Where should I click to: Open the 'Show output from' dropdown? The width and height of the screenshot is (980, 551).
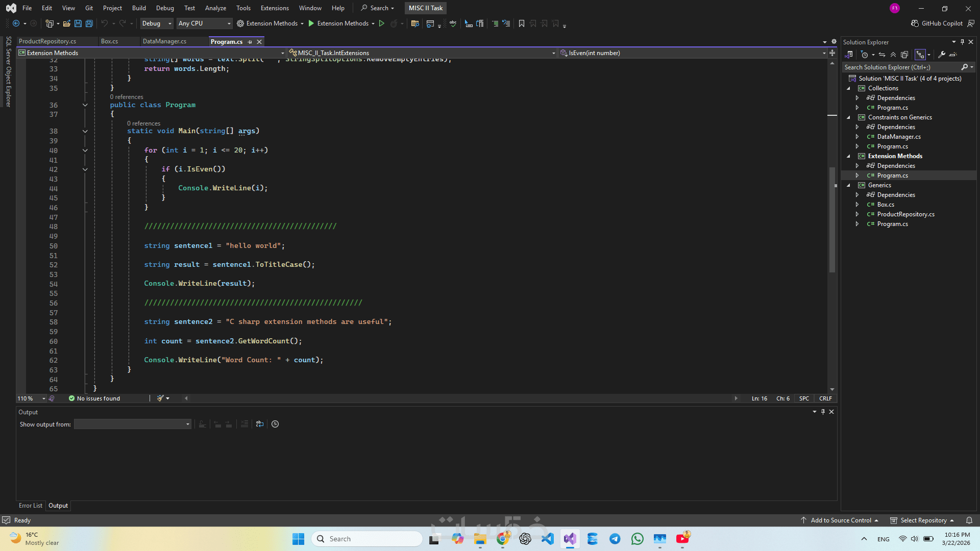click(x=133, y=424)
